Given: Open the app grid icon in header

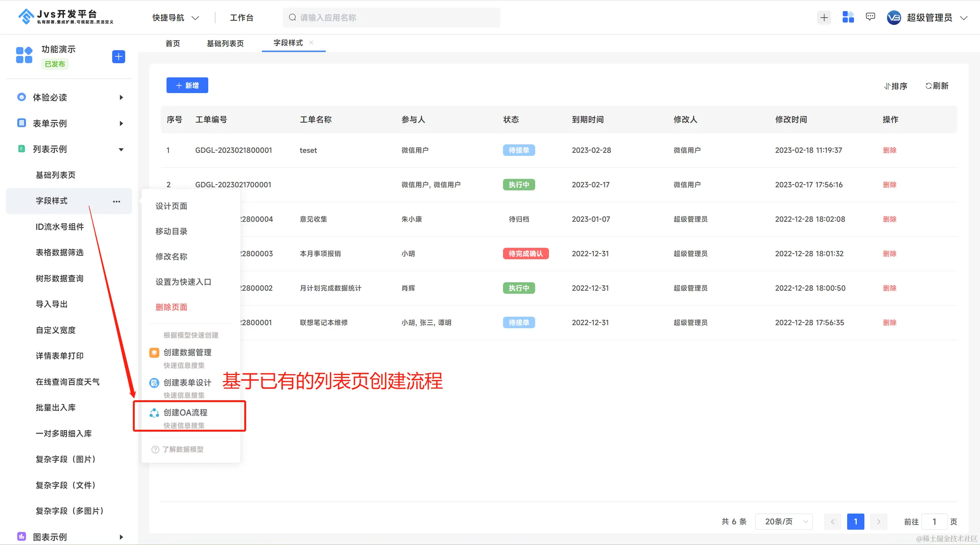Looking at the screenshot, I should [848, 17].
